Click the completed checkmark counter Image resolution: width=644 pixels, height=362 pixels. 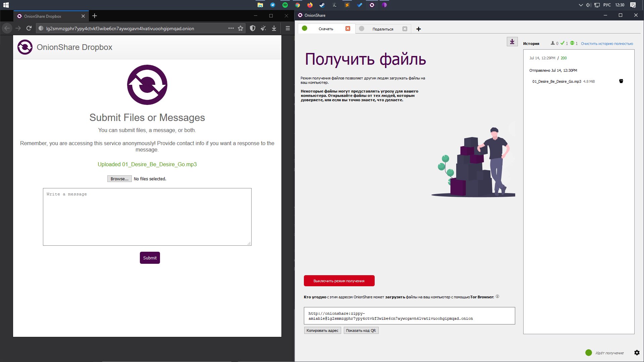point(564,43)
